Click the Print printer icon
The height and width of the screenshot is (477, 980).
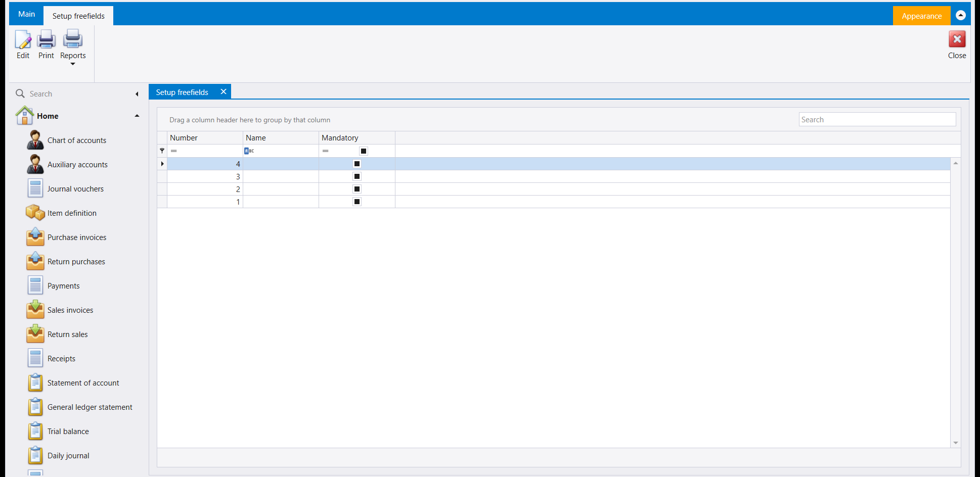46,39
